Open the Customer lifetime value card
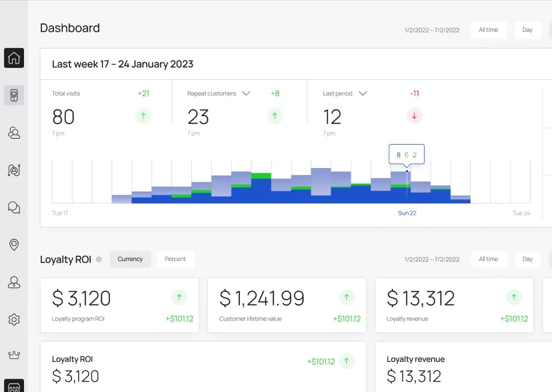 click(x=287, y=305)
